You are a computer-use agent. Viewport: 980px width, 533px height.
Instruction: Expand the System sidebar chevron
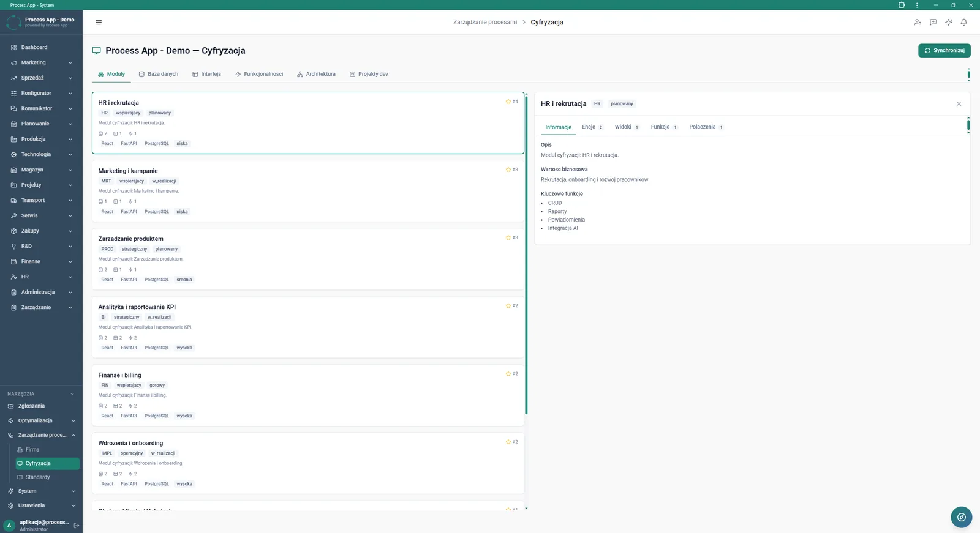(x=73, y=491)
